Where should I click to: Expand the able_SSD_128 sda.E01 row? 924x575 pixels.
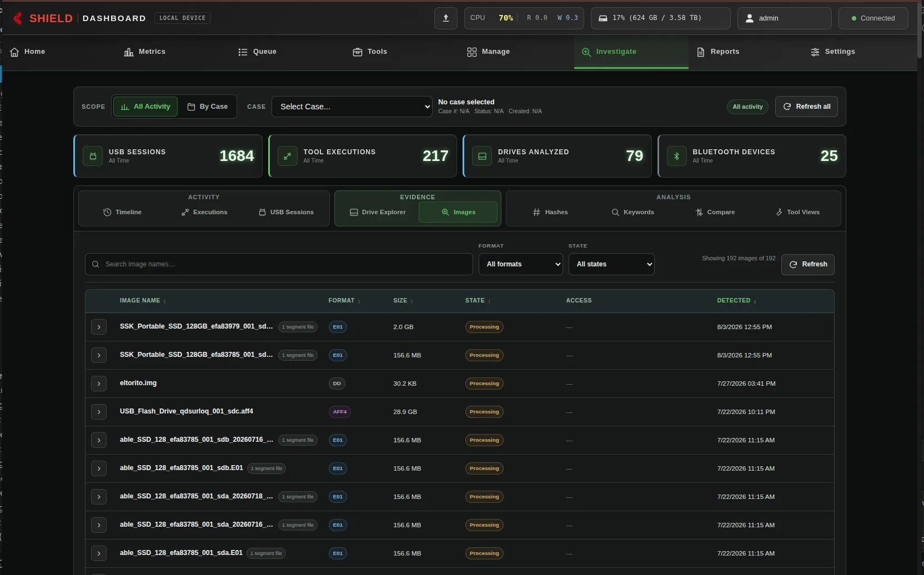99,553
